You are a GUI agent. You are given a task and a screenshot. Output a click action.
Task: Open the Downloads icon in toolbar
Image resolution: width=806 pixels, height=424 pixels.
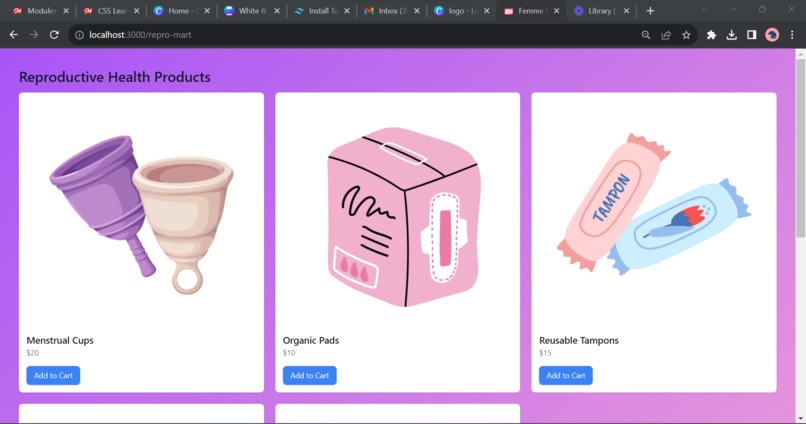[731, 35]
